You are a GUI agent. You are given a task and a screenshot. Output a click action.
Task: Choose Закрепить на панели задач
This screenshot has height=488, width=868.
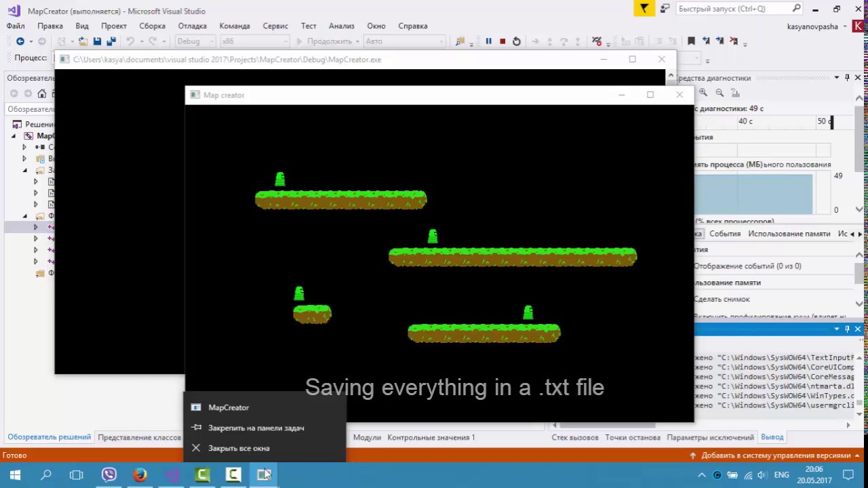click(x=265, y=428)
